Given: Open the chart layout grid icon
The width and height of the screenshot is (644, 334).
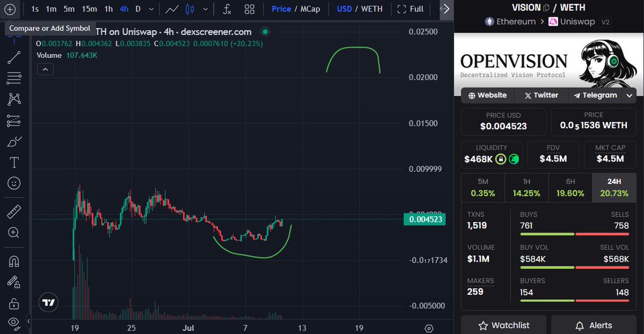Looking at the screenshot, I should (x=250, y=9).
